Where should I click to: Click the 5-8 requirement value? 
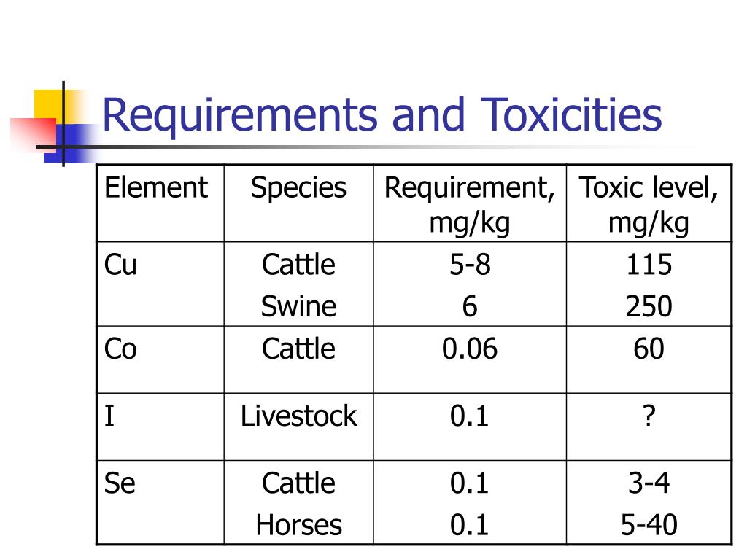coord(470,264)
